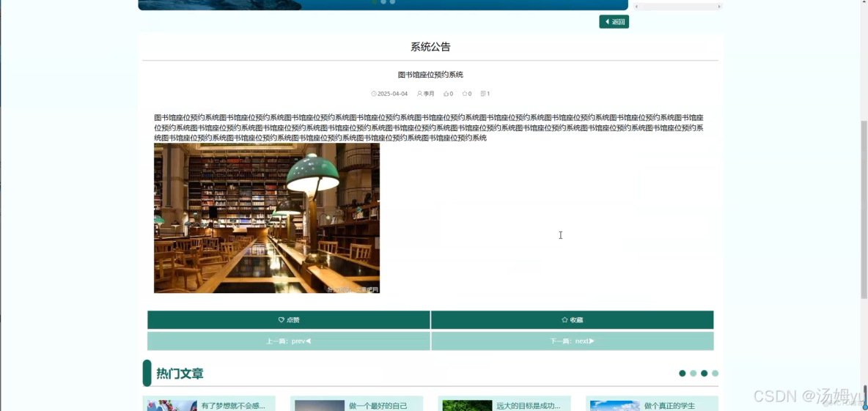Click thumbnail of 做一个最好的自己 article
Screen dimensions: 868x411
tap(320, 405)
